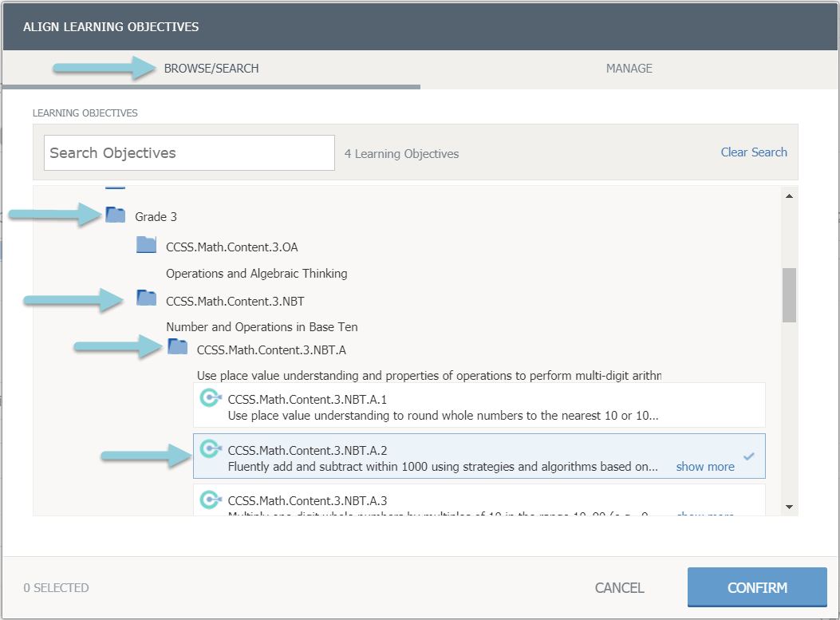Viewport: 840px width, 620px height.
Task: Cancel the align objectives dialog
Action: point(619,588)
